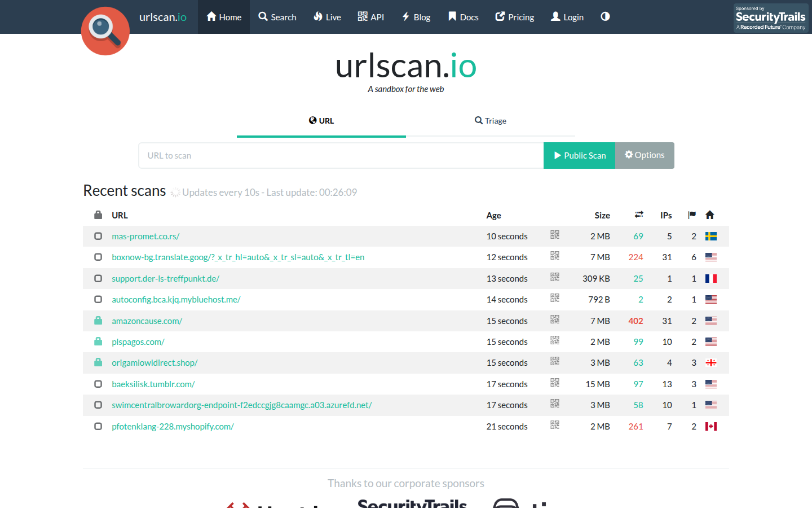The image size is (812, 508).
Task: Open the Options scan settings
Action: [x=645, y=155]
